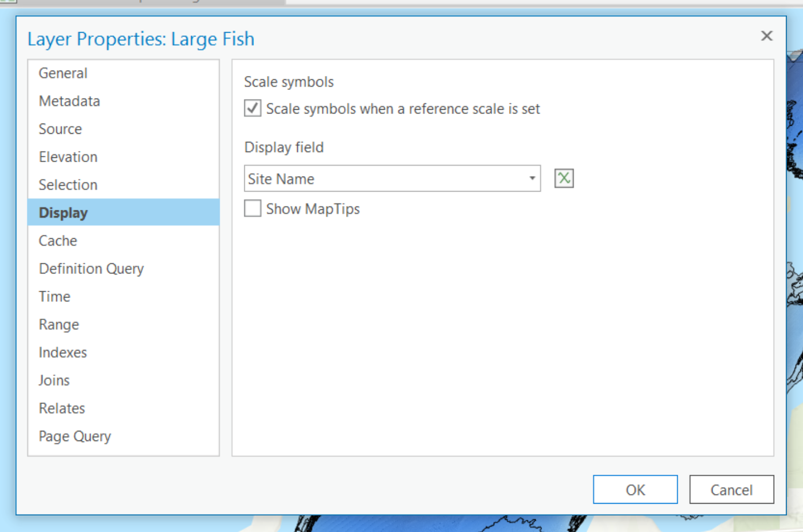
Task: Go to Elevation properties
Action: 67,157
